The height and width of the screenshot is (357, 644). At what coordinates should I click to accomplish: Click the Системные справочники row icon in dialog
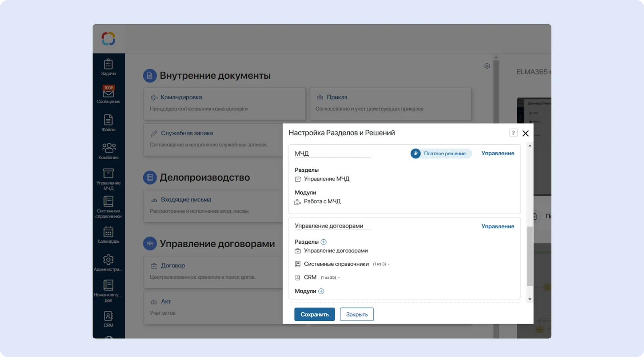coord(298,264)
